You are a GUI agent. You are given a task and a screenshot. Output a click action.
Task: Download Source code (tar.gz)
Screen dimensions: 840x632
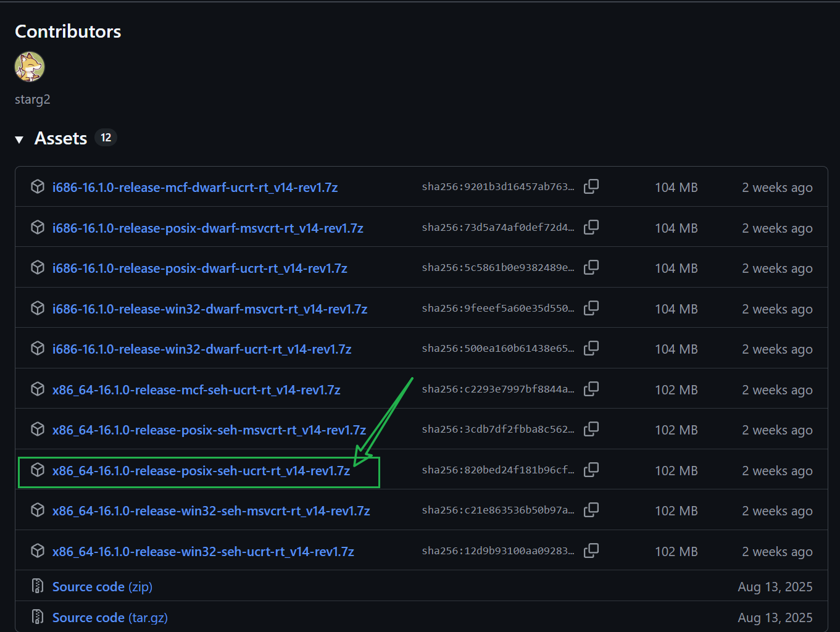click(x=110, y=618)
